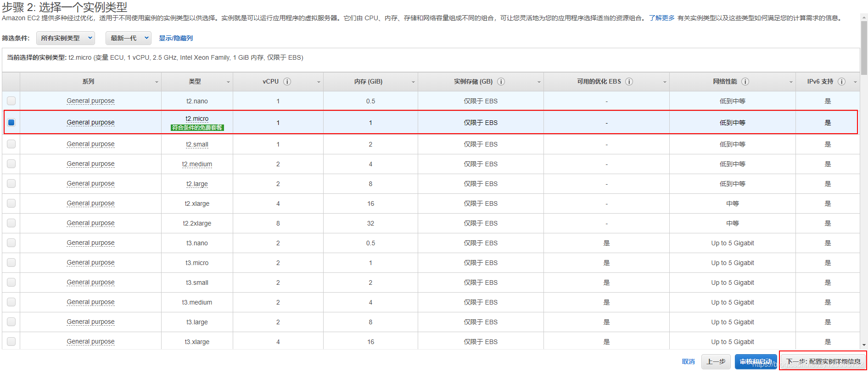Click Up to 5 Gigabit in t3.nano row
This screenshot has height=373, width=868.
click(733, 243)
